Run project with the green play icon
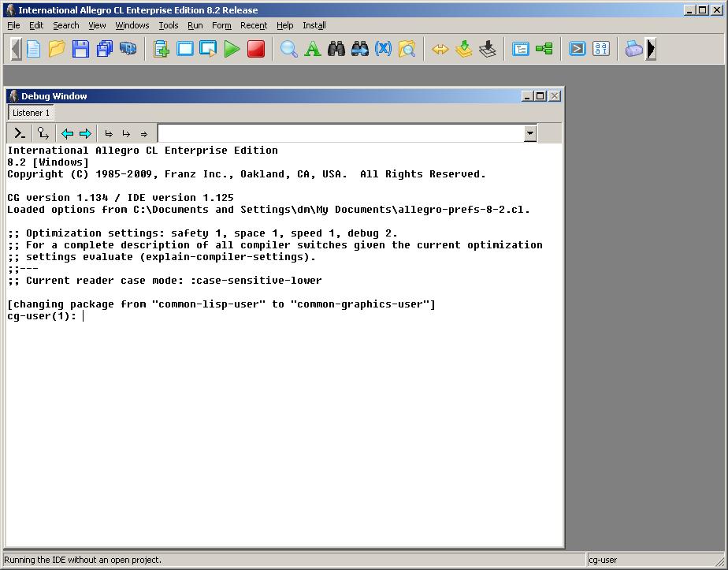Image resolution: width=728 pixels, height=570 pixels. coord(232,49)
